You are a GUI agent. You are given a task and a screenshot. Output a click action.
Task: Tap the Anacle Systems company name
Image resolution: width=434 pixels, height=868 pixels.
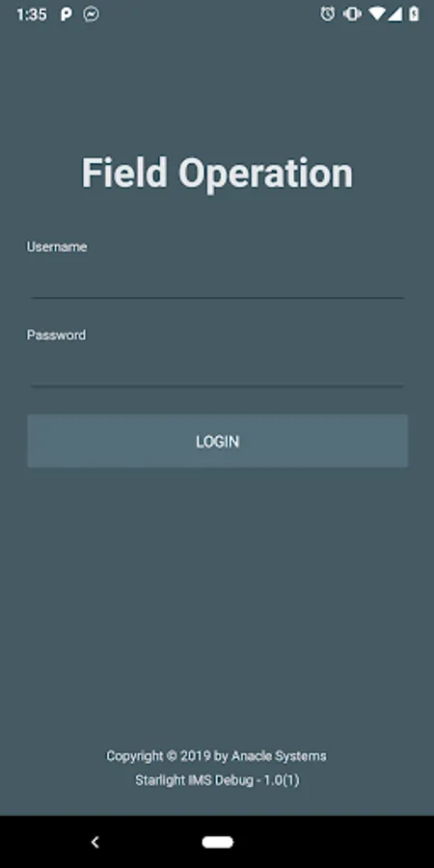click(279, 755)
